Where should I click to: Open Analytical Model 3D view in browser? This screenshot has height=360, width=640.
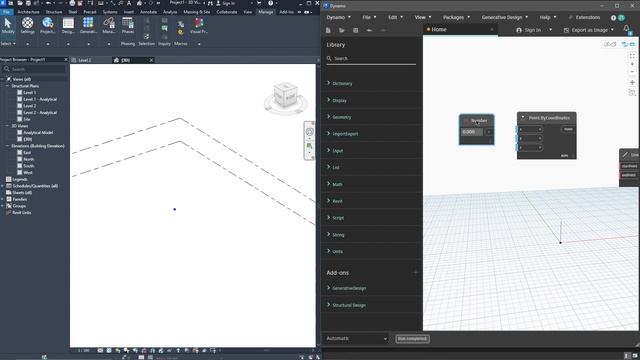(38, 132)
